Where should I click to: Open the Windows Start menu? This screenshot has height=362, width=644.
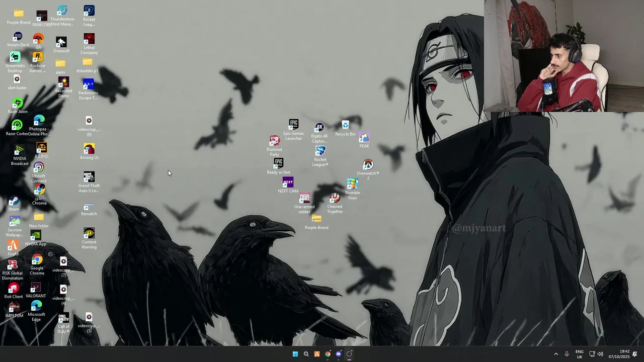pos(295,354)
